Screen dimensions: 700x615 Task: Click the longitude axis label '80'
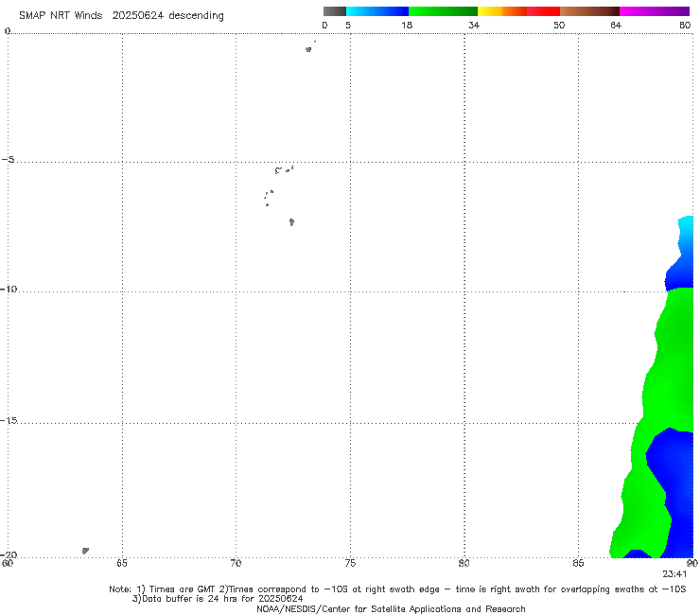pos(464,563)
